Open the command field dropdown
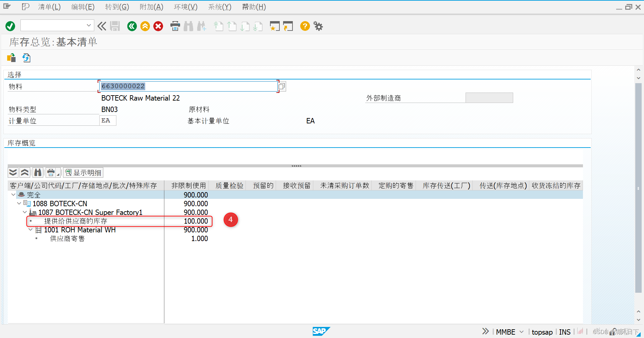Screen dimensions: 644x338 point(89,25)
